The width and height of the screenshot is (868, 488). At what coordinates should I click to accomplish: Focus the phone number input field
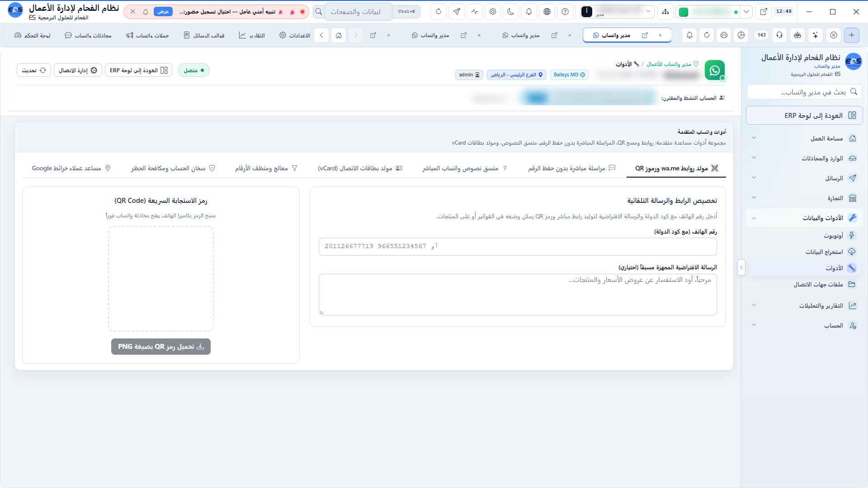tap(518, 246)
